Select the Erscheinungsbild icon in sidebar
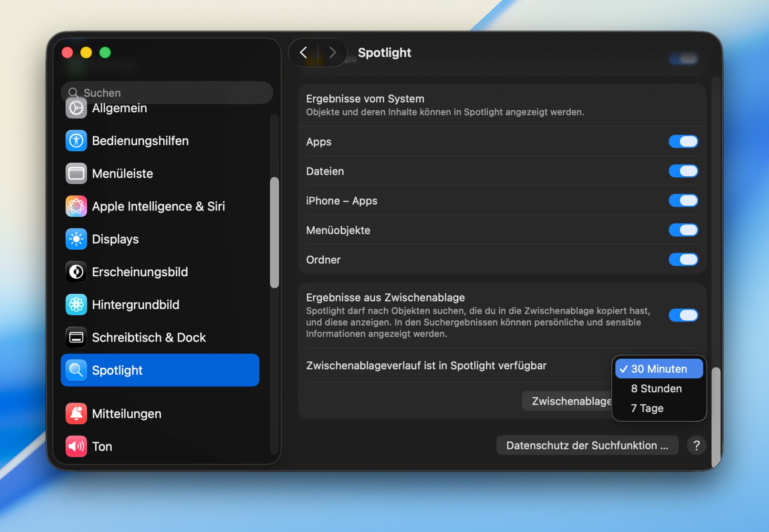 (x=76, y=272)
